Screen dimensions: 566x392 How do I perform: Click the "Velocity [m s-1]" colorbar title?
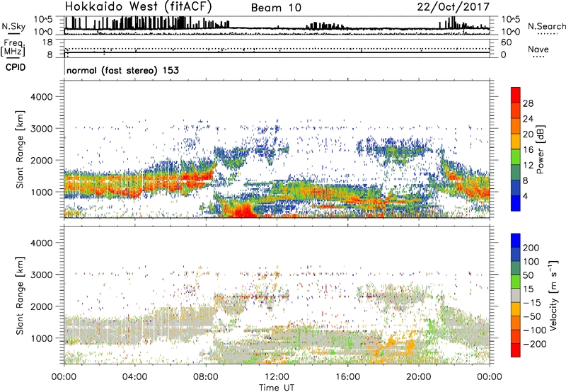553,295
